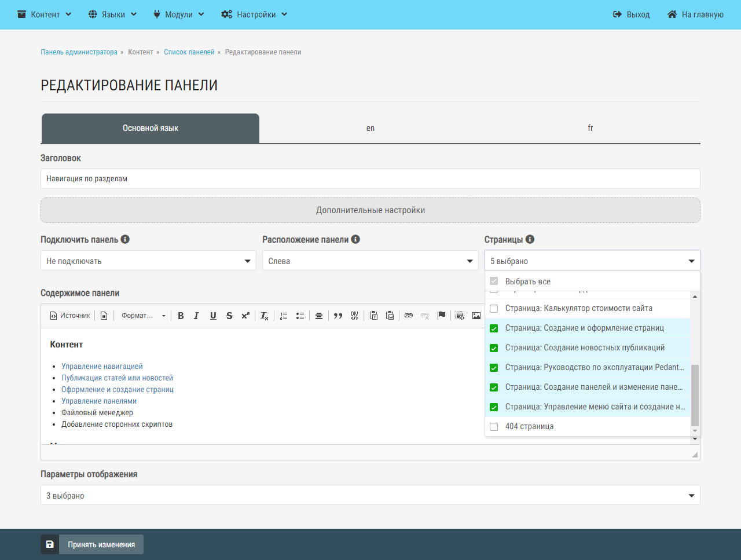
Task: Toggle underline formatting in editor
Action: tap(213, 316)
